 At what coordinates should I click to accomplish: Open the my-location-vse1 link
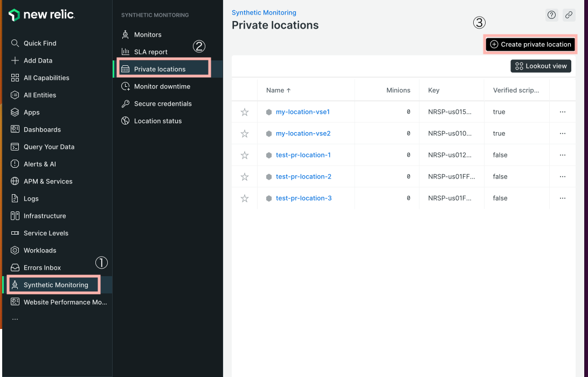[302, 112]
